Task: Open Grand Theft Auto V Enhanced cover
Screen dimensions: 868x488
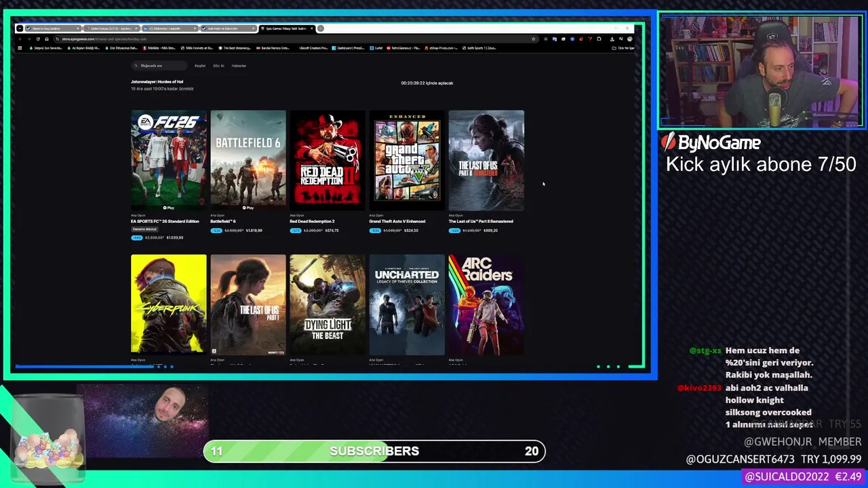Action: [x=407, y=161]
